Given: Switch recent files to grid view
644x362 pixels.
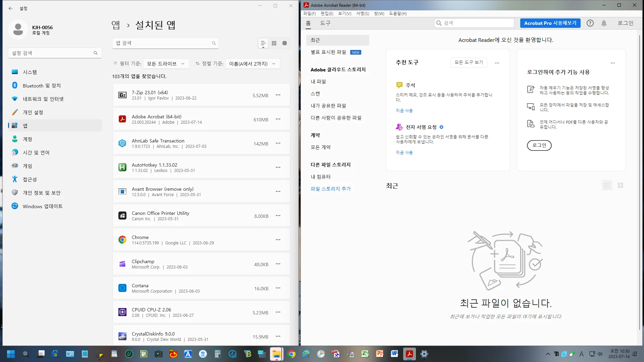Looking at the screenshot, I should click(x=621, y=185).
